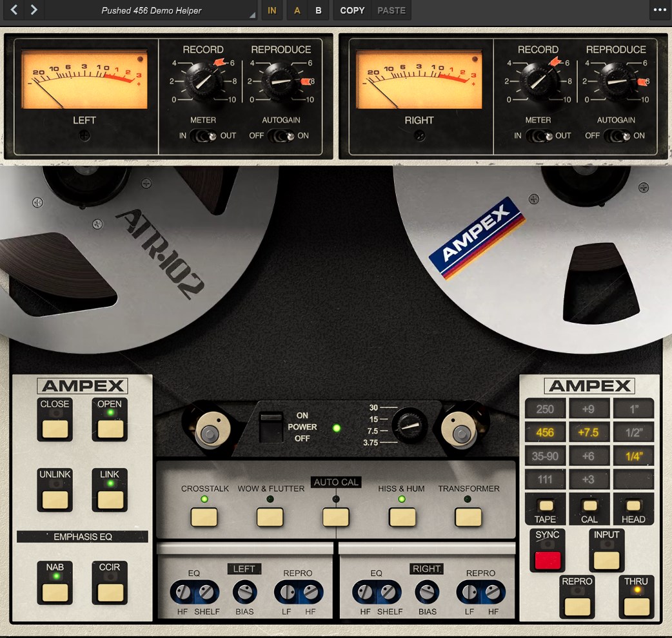Open the three-dot options menu
Image resolution: width=672 pixels, height=638 pixels.
tap(659, 10)
